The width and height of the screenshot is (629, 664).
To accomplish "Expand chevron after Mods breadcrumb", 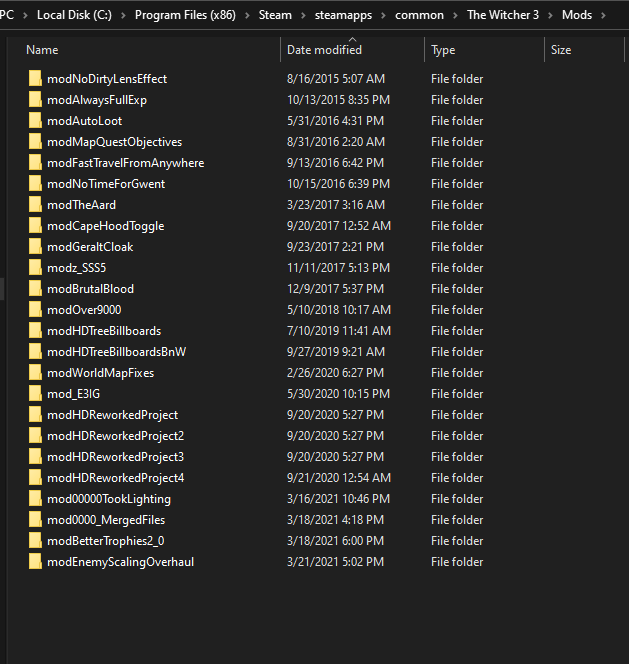I will coord(603,15).
